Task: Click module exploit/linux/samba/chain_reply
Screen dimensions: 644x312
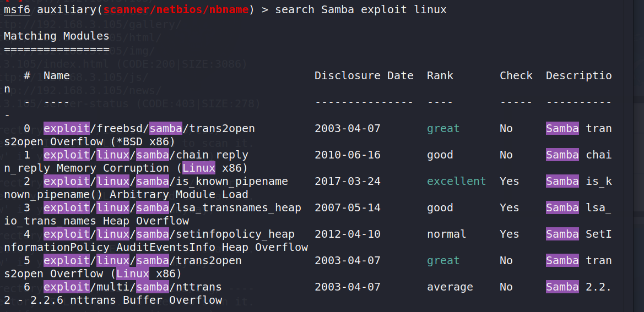Action: (146, 155)
